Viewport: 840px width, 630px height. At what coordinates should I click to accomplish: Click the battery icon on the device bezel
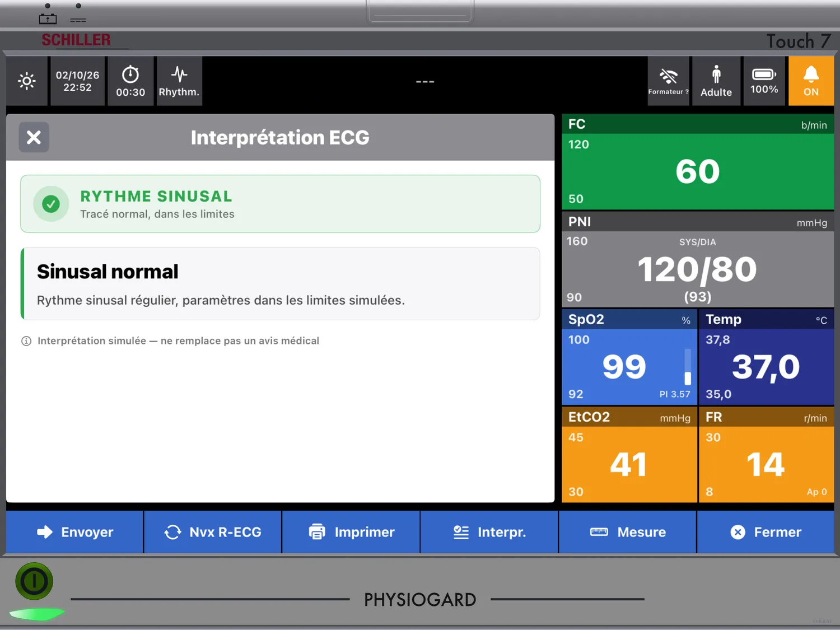[x=48, y=18]
